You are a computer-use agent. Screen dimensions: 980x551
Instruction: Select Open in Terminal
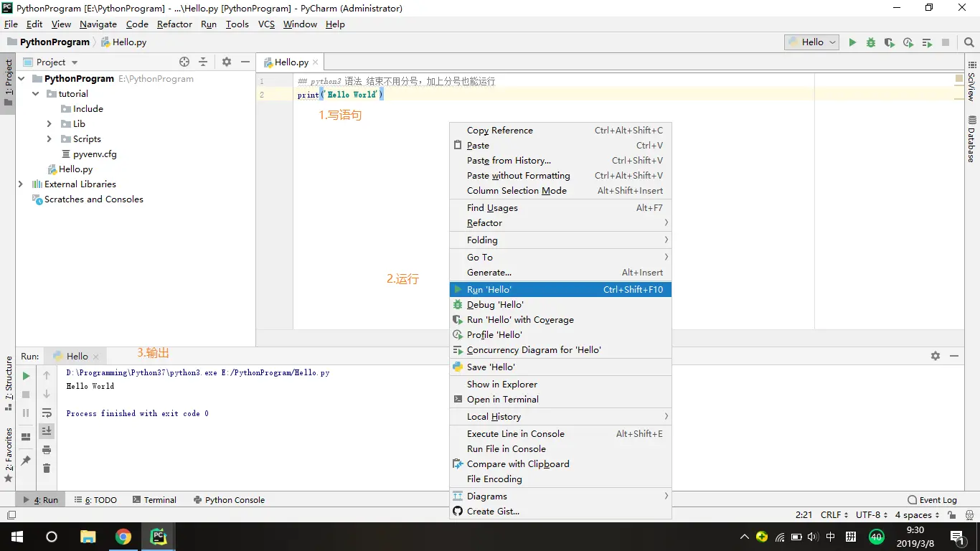point(560,400)
